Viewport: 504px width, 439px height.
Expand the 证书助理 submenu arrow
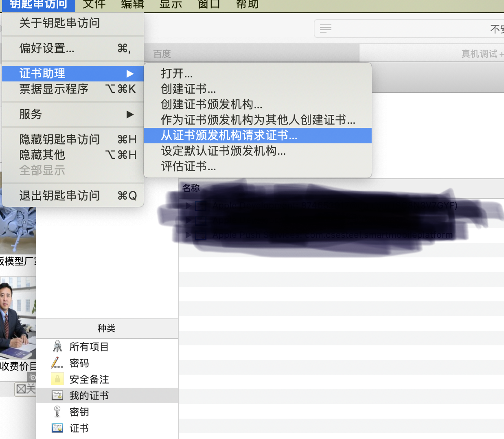point(130,74)
